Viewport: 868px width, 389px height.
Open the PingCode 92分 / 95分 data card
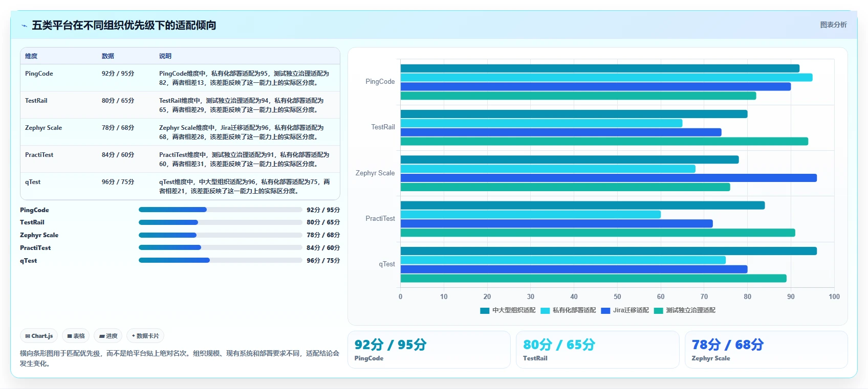(x=429, y=350)
